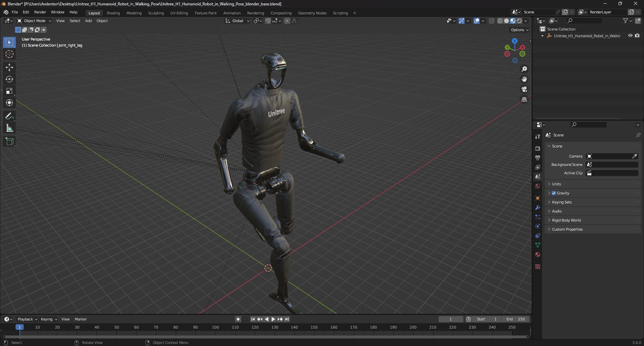This screenshot has width=644, height=346.
Task: Switch to rendered viewport shading
Action: click(519, 21)
